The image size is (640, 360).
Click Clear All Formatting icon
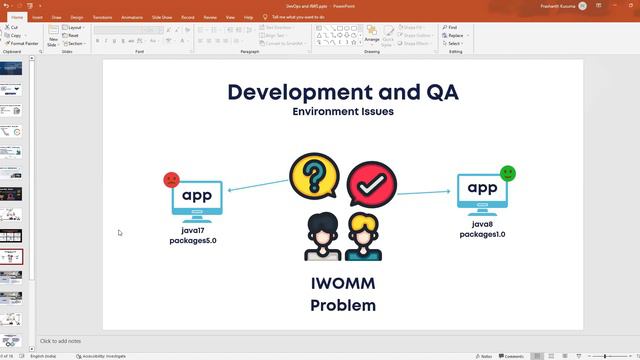point(187,30)
